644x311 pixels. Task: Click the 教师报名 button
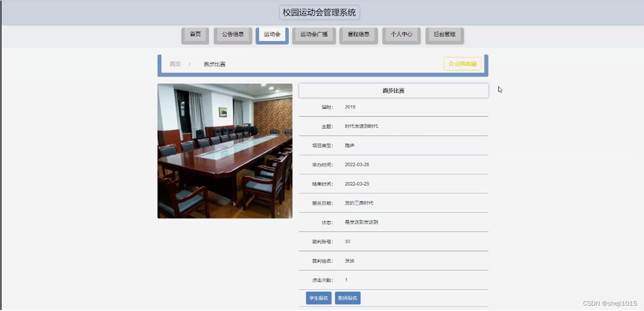(x=348, y=298)
